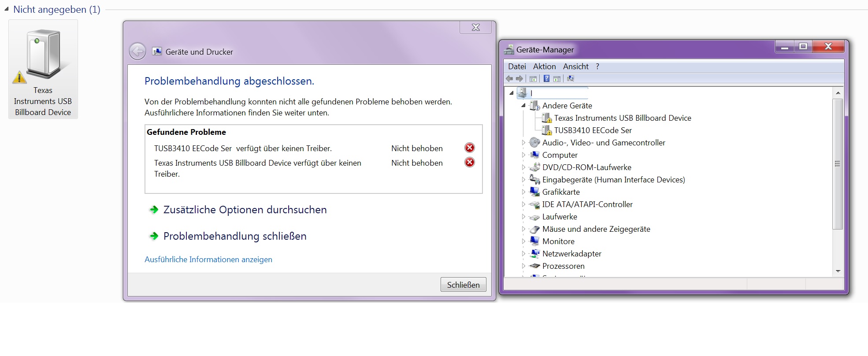Click the Eingabegeräte category icon
Viewport: 868px width, 356px height.
pos(534,180)
